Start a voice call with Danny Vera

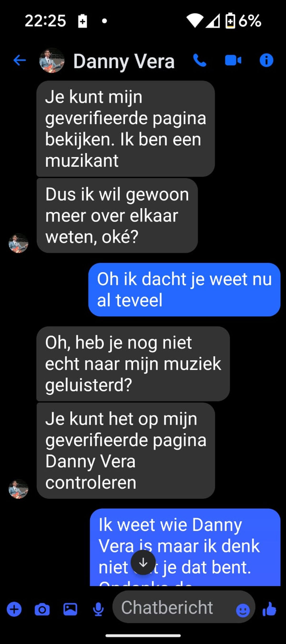click(x=200, y=60)
